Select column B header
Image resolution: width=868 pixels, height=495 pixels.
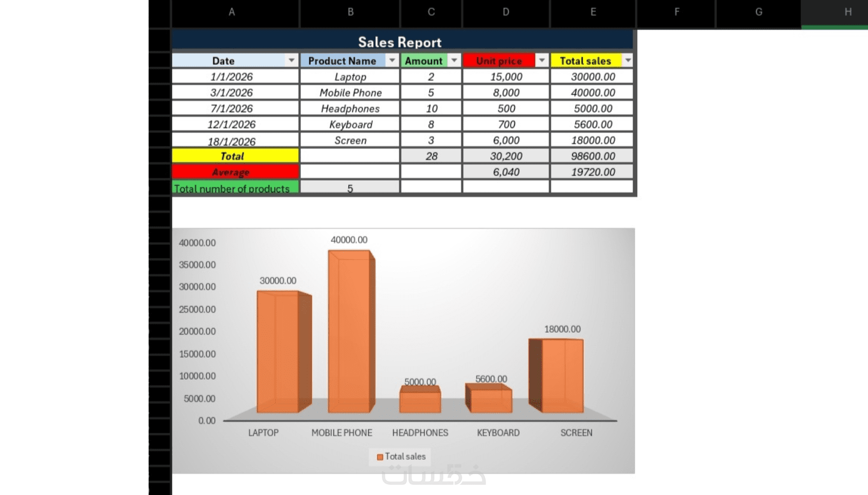click(x=350, y=12)
